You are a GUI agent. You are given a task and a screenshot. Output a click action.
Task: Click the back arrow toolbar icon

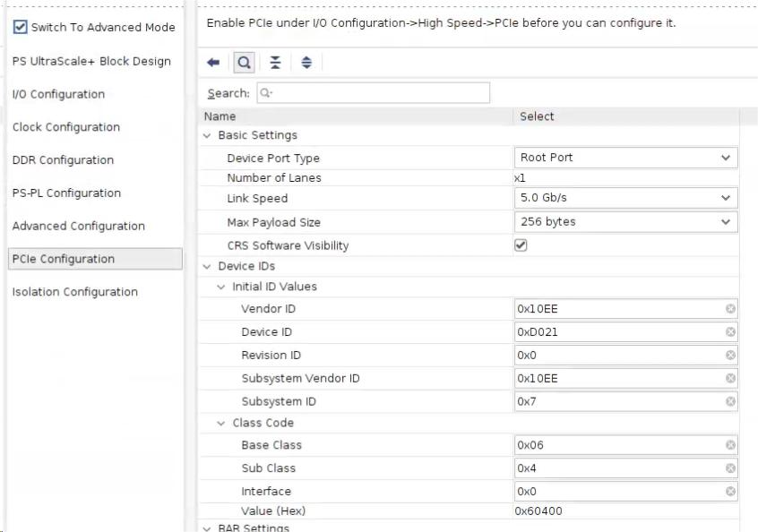tap(213, 63)
